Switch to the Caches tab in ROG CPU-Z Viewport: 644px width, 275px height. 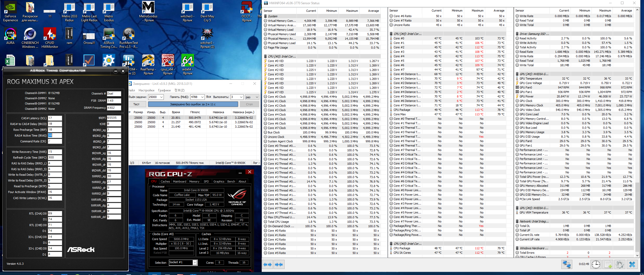(165, 181)
